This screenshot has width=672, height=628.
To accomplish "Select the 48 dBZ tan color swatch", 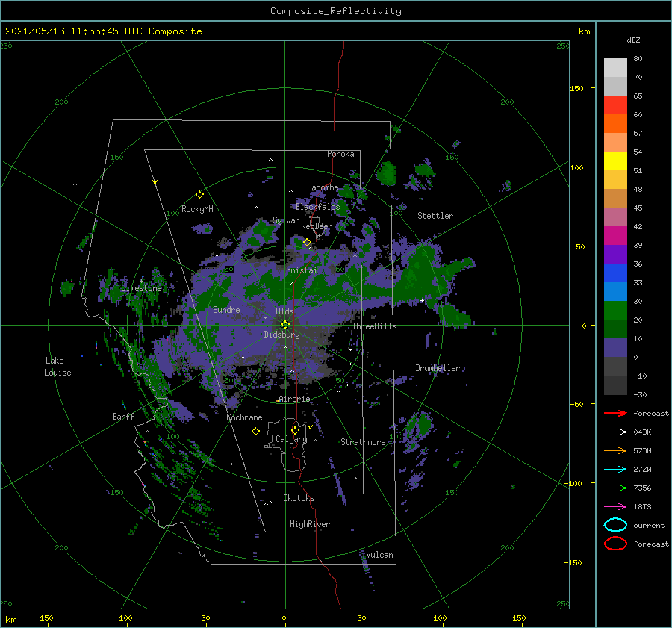I will tap(615, 198).
